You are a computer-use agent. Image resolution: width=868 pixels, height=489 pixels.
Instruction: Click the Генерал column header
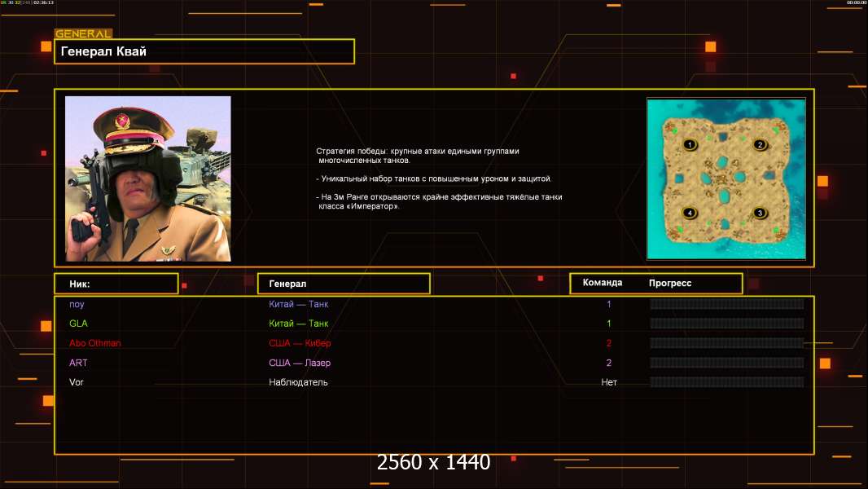click(344, 284)
